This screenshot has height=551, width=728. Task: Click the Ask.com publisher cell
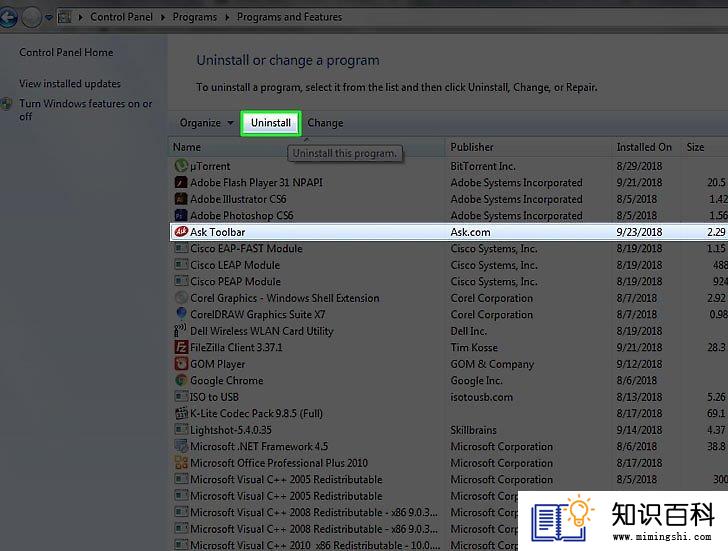pyautogui.click(x=470, y=232)
